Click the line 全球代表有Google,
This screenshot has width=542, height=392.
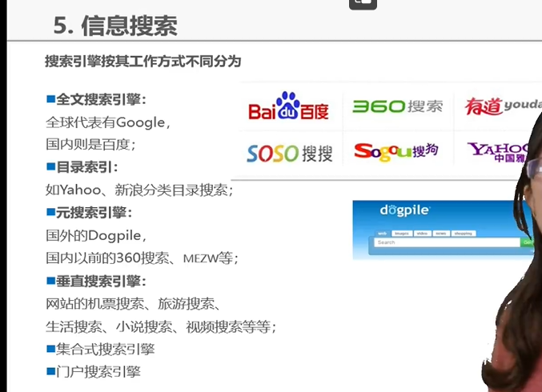pyautogui.click(x=108, y=122)
